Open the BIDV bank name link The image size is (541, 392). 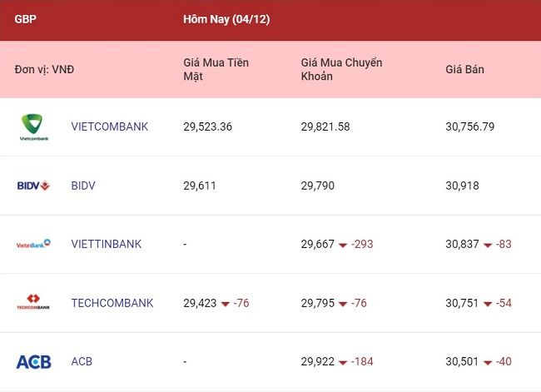tap(83, 186)
